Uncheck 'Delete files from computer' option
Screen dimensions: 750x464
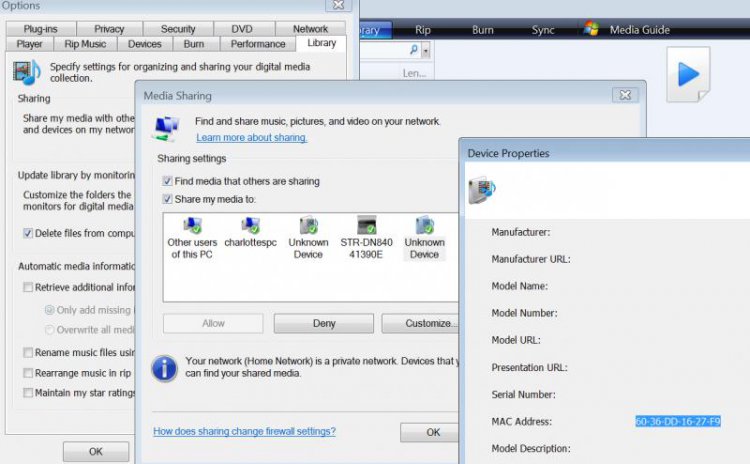[x=28, y=233]
